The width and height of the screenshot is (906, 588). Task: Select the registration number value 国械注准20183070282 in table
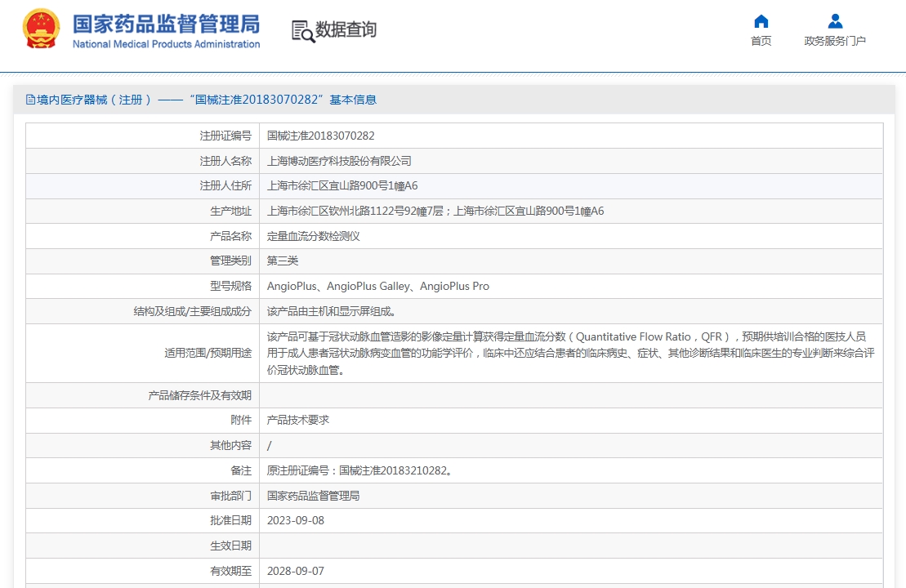(321, 136)
